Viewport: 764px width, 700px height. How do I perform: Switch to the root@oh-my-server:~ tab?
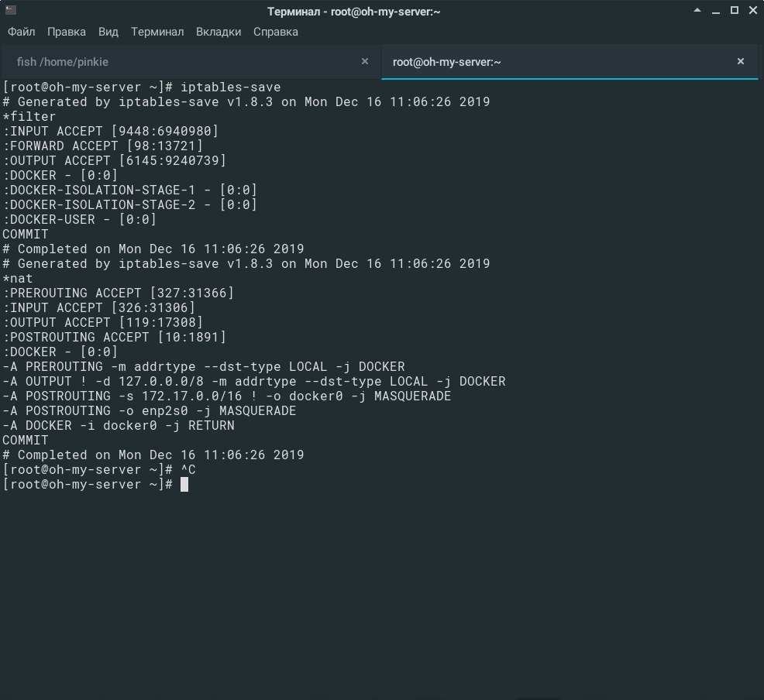coord(570,62)
